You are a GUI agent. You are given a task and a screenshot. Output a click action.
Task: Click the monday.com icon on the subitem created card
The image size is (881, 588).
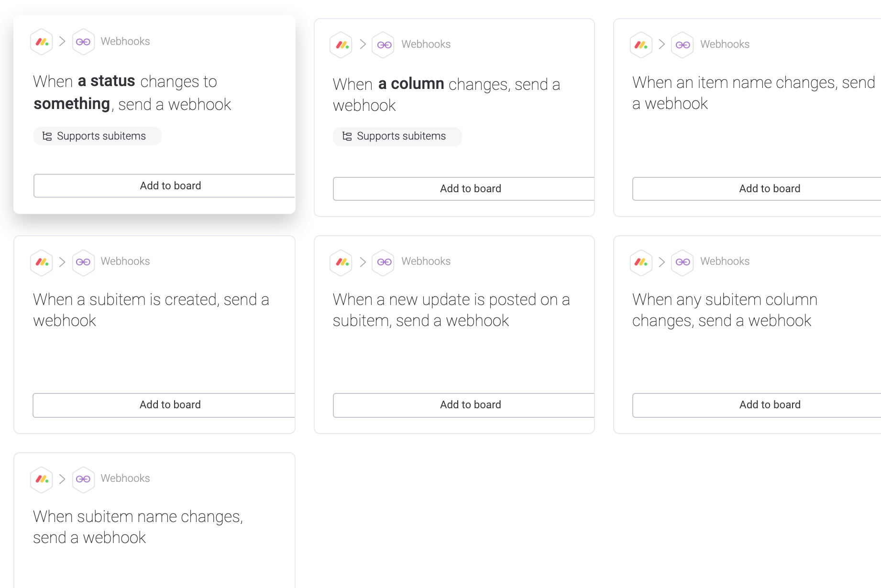click(x=41, y=262)
